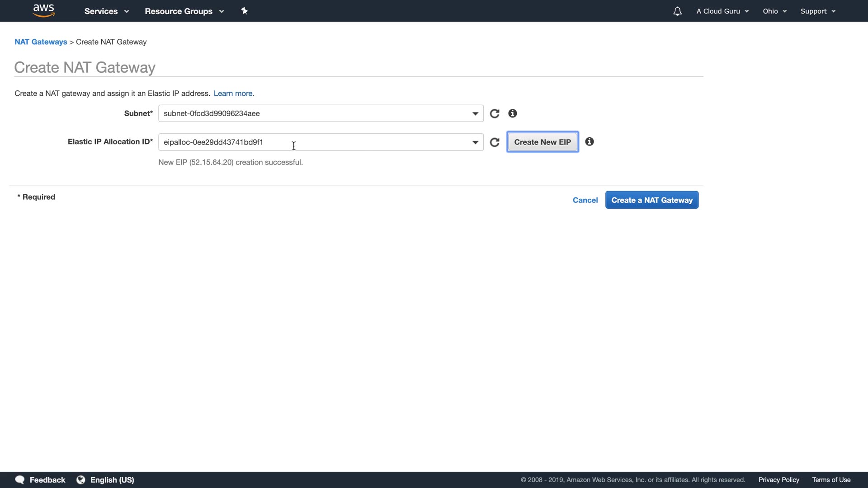Click the Create a NAT Gateway button
This screenshot has height=488, width=868.
[x=651, y=200]
